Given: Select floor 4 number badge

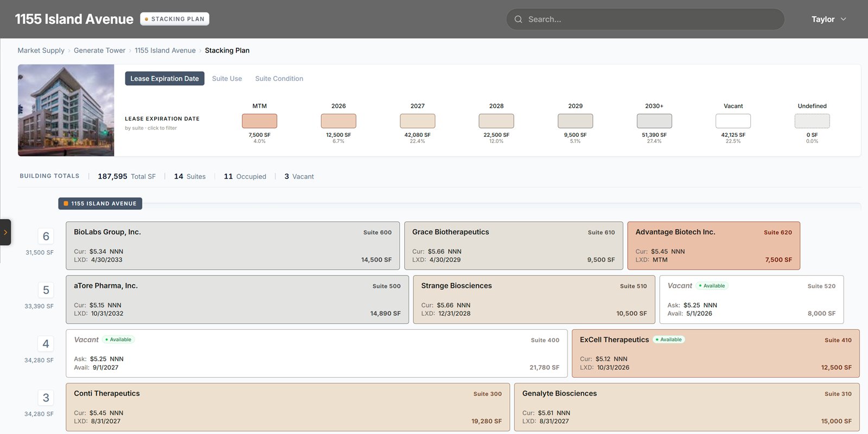Looking at the screenshot, I should coord(46,343).
